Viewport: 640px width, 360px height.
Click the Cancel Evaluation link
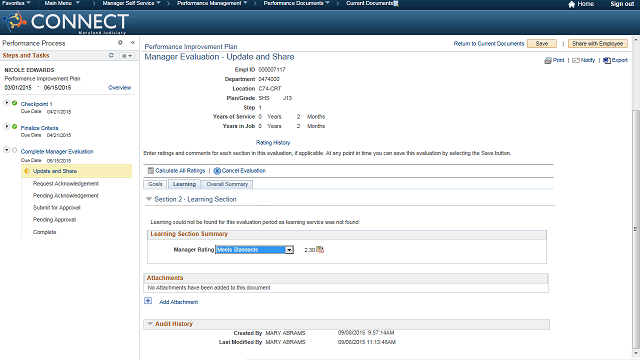coord(244,171)
